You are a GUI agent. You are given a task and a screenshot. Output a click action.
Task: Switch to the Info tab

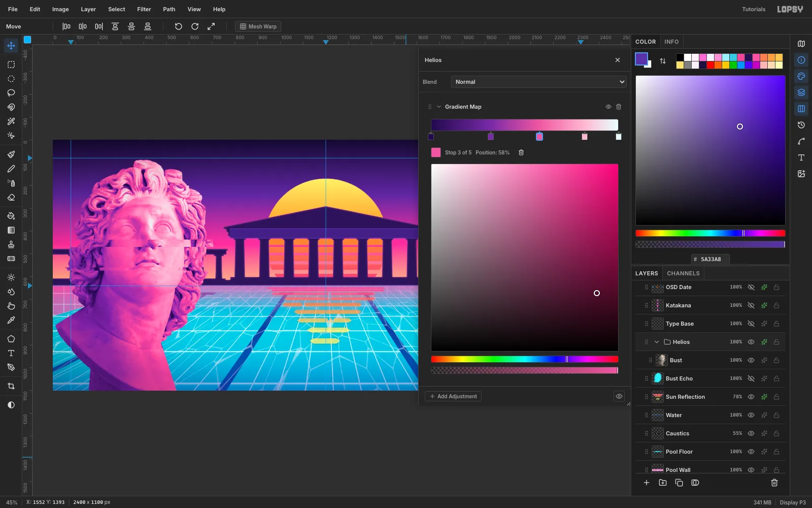pyautogui.click(x=671, y=42)
